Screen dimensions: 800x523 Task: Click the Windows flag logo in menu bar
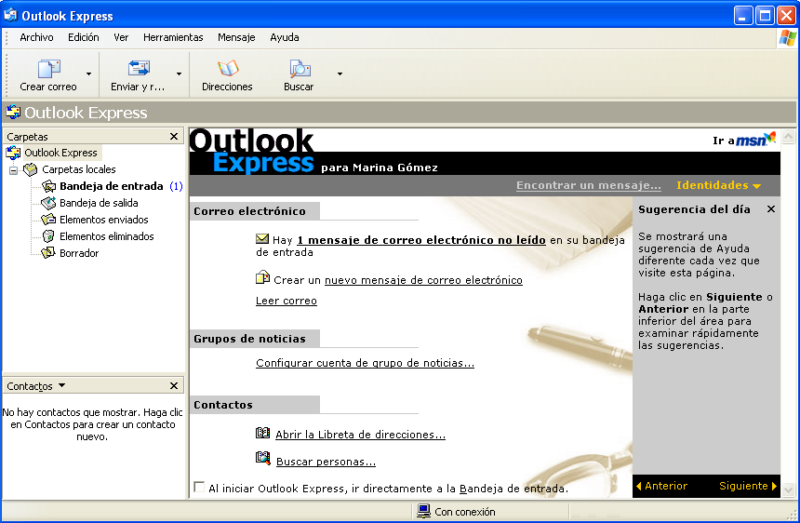point(787,38)
